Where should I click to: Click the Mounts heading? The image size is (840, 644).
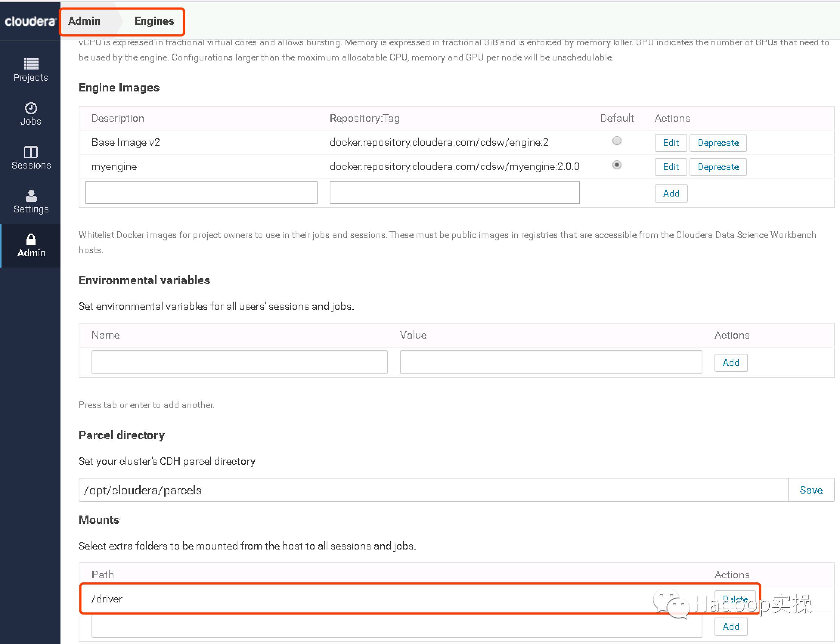click(x=99, y=520)
